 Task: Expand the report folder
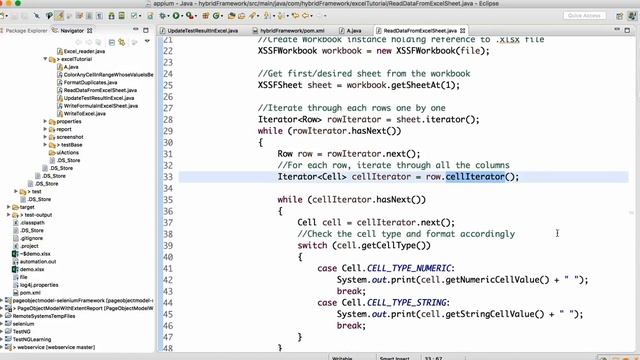[x=45, y=129]
